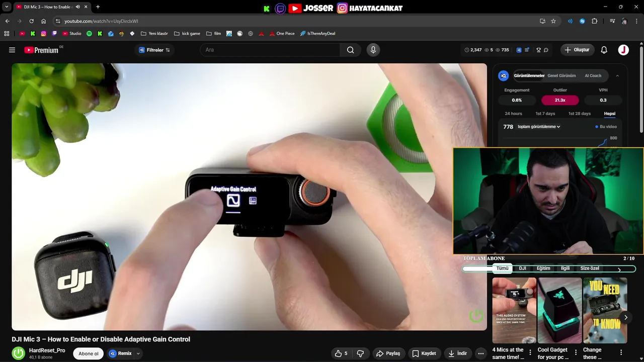
Task: Click the Kaydet save button
Action: 424,353
